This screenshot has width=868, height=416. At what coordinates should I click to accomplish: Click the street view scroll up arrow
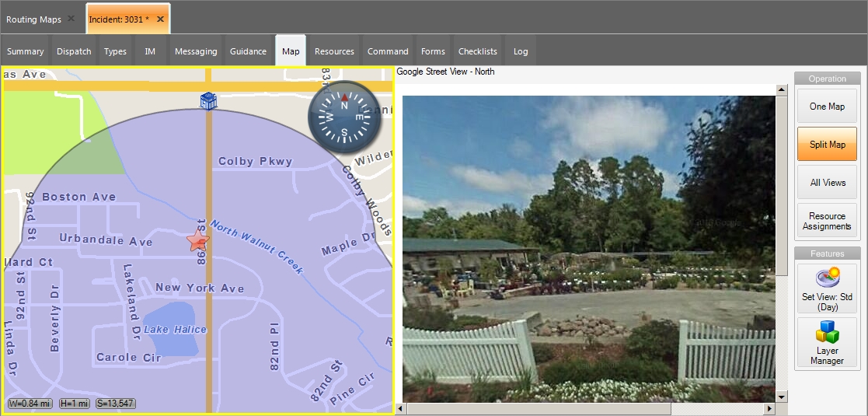point(782,89)
